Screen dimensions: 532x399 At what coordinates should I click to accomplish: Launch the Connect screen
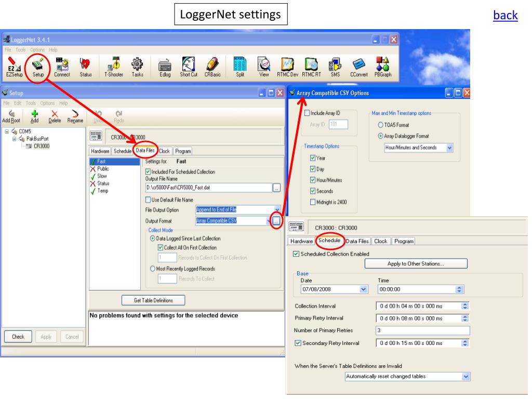pyautogui.click(x=62, y=67)
